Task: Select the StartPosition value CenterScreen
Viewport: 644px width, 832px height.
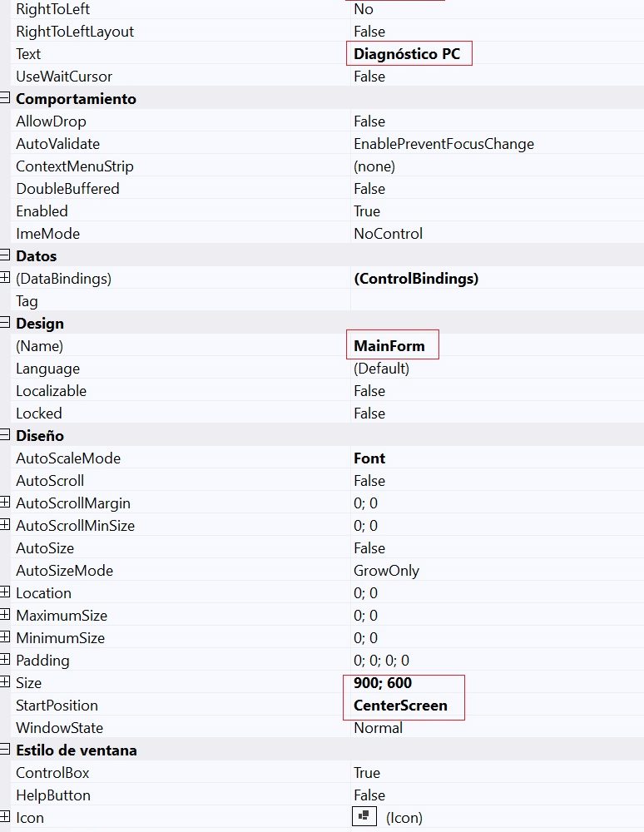Action: [x=400, y=706]
